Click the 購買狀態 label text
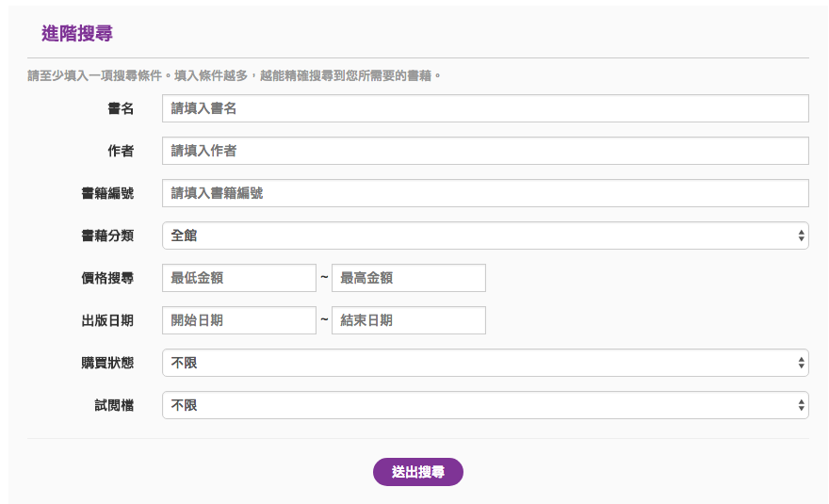829x504 pixels. (x=107, y=363)
